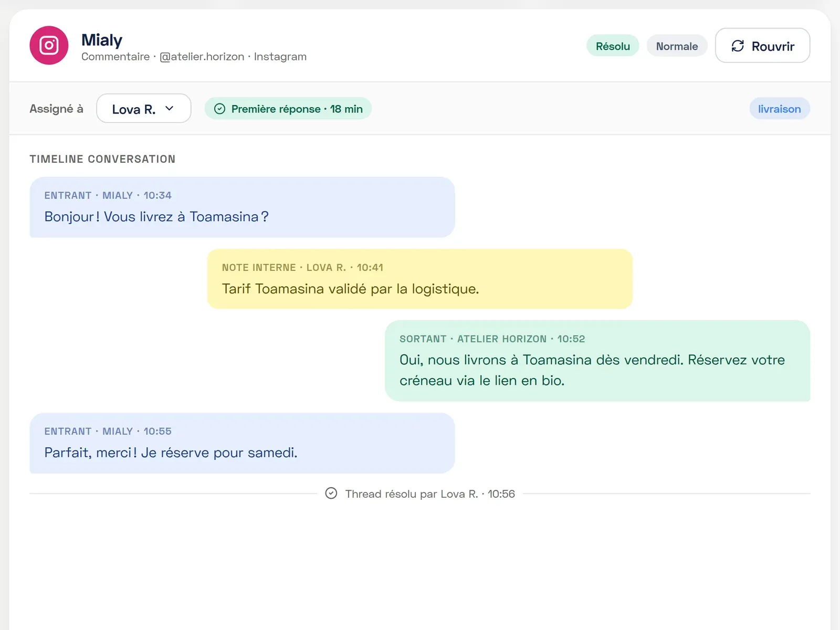Click the NOTE INTERNE · LOVA R. · 10:41 header

[x=302, y=267]
